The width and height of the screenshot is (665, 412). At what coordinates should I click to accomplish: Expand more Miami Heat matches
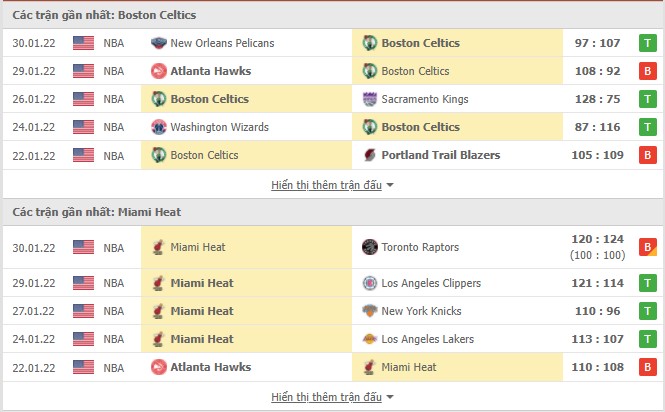[x=326, y=397]
